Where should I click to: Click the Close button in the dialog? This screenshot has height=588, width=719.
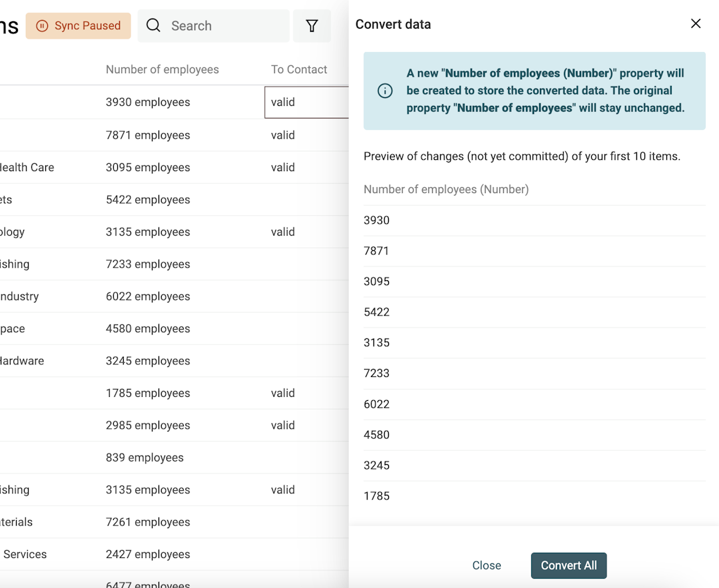point(487,565)
